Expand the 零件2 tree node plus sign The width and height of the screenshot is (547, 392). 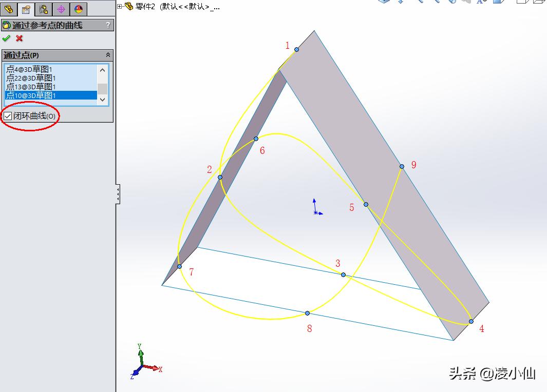(x=120, y=5)
